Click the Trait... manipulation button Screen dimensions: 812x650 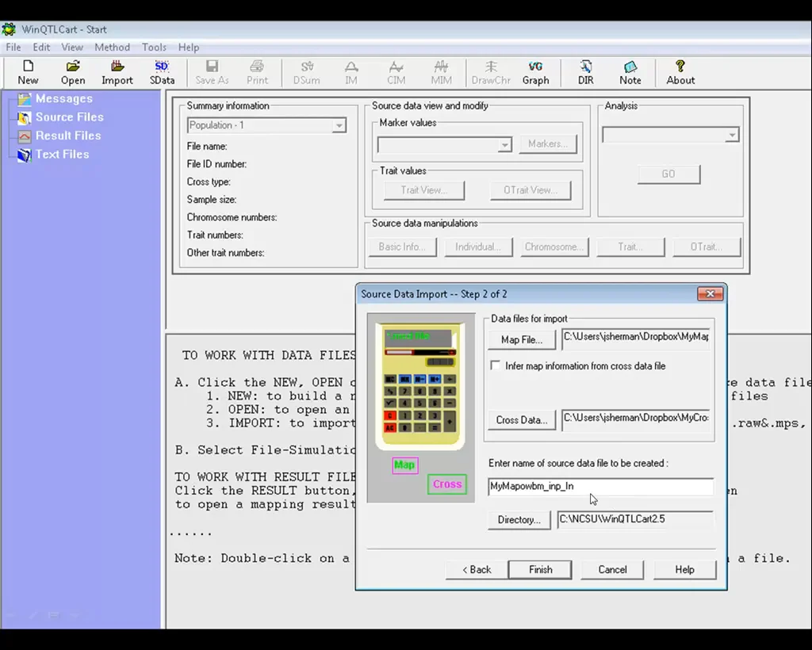click(630, 247)
